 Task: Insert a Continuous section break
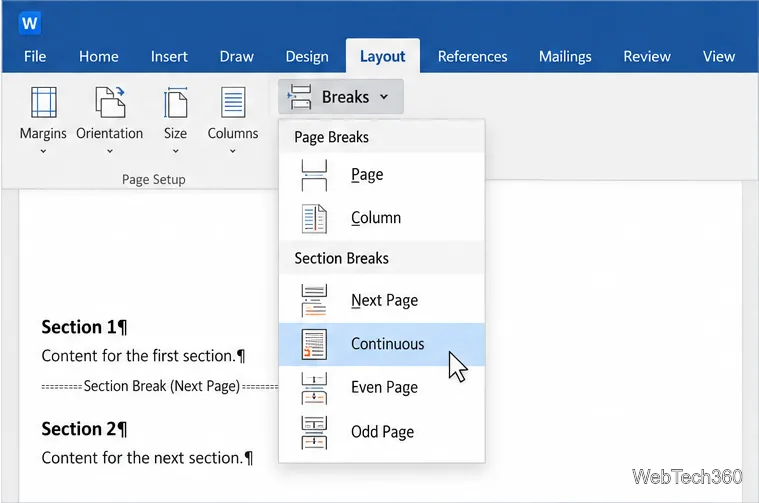click(381, 344)
